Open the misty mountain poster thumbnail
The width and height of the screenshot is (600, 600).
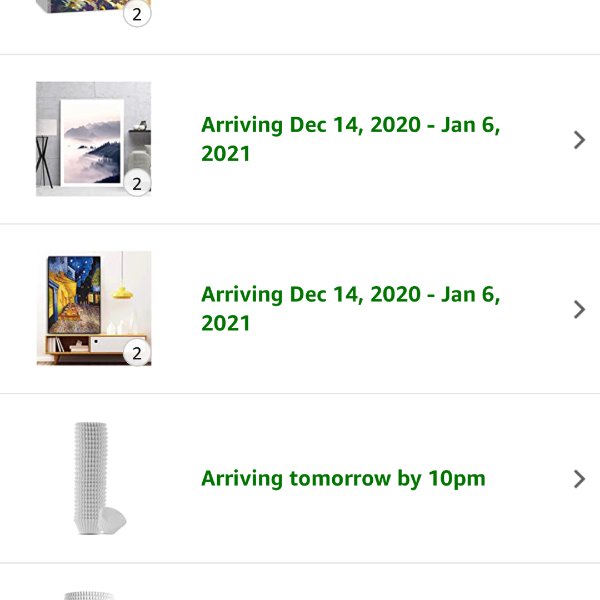93,139
